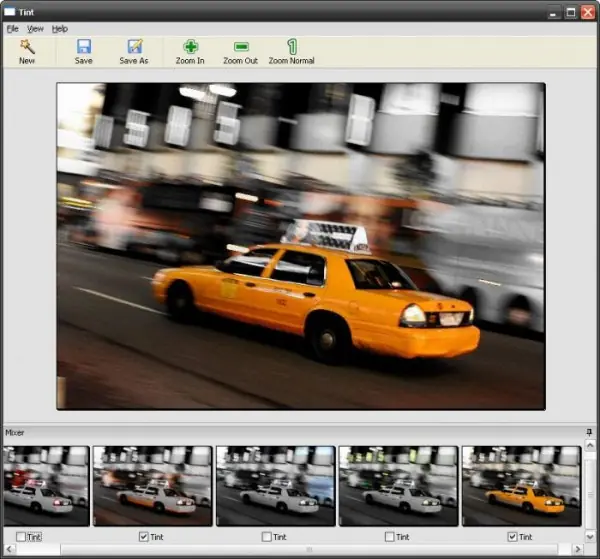This screenshot has width=600, height=559.
Task: Click the Zoom Out minus icon
Action: [240, 46]
